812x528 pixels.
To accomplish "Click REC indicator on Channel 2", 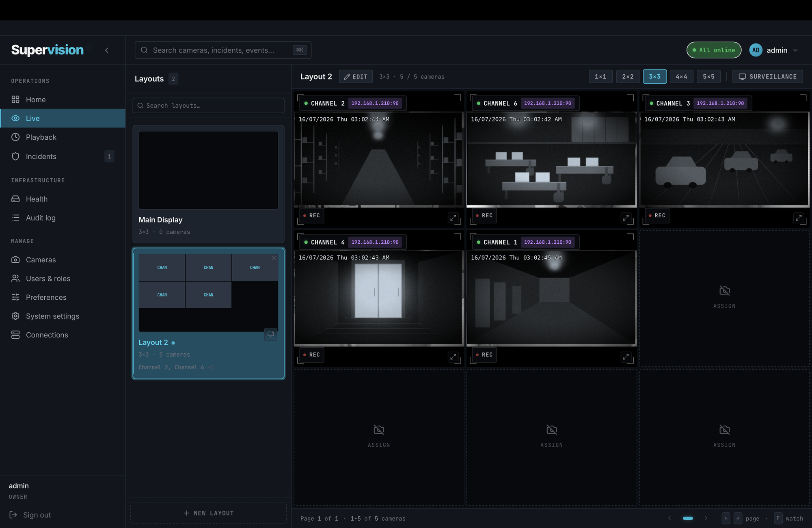I will click(312, 216).
